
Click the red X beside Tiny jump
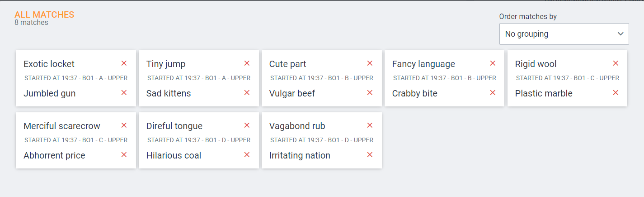(x=247, y=63)
